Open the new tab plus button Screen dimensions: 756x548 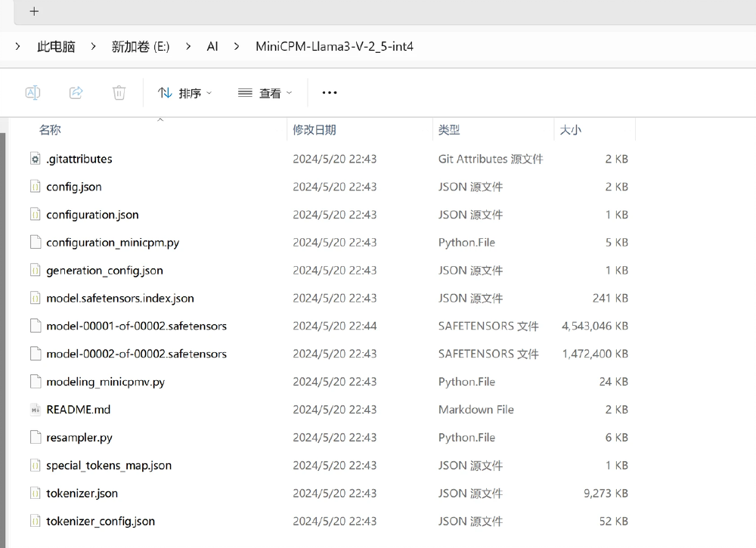(x=34, y=11)
